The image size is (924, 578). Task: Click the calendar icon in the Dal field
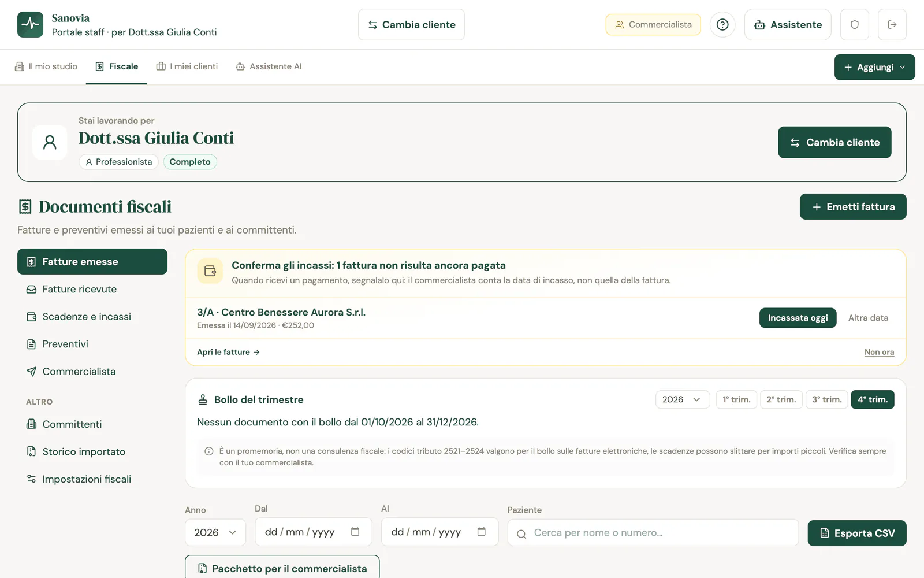pyautogui.click(x=355, y=532)
